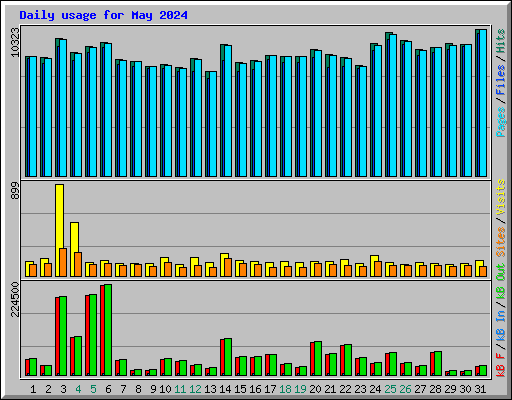Click the green kB Out bar for day 20
This screenshot has width=512, height=400.
(x=318, y=359)
